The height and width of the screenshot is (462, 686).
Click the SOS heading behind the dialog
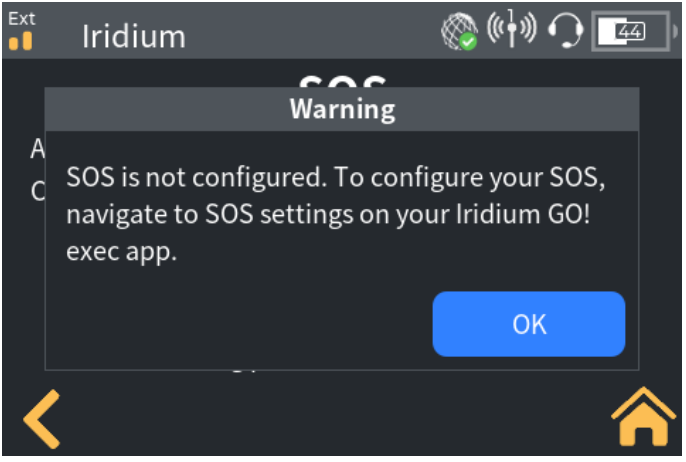point(343,82)
